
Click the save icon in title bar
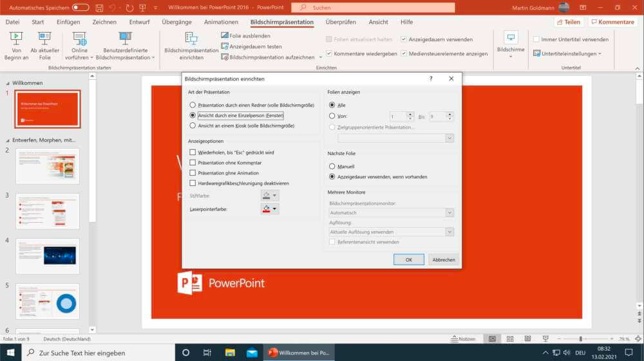(x=99, y=7)
